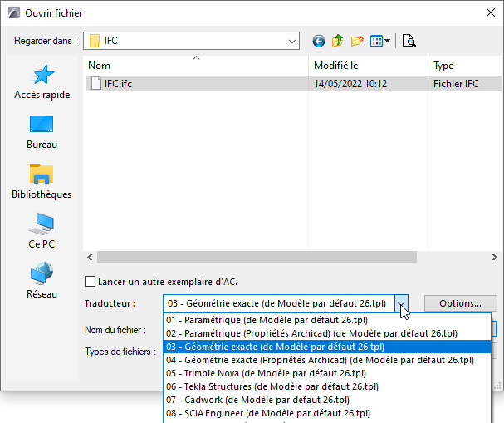
Task: Choose 01 - Paramétrique translator
Action: pos(327,320)
